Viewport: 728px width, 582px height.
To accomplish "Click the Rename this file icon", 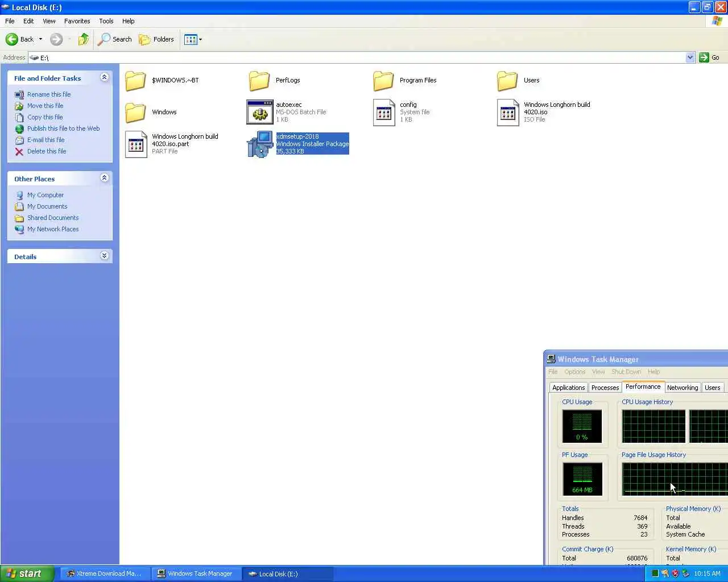I will [x=19, y=94].
